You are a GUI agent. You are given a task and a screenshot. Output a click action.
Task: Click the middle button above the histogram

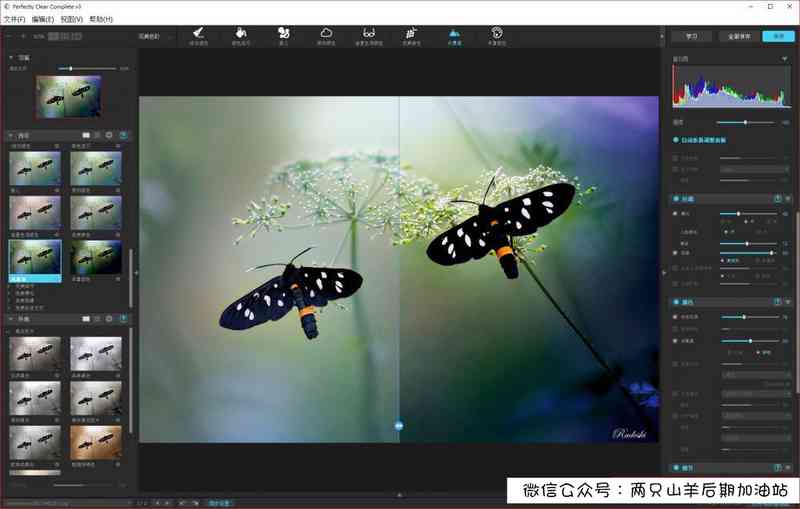(739, 36)
